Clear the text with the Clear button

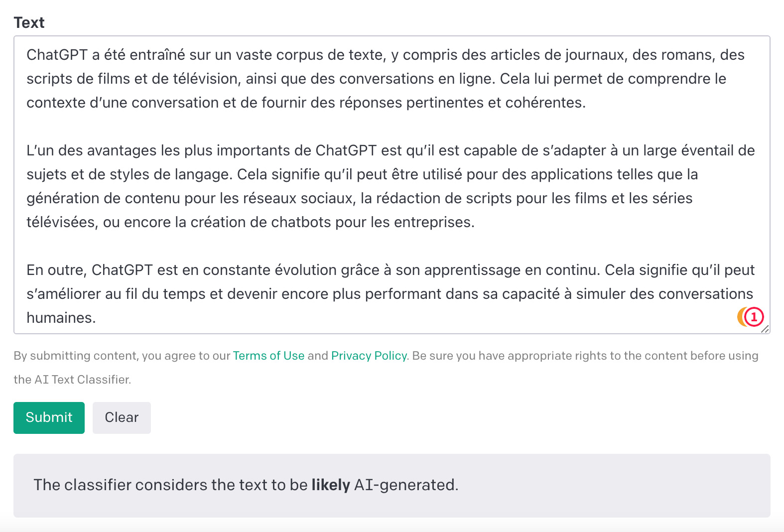pos(122,417)
